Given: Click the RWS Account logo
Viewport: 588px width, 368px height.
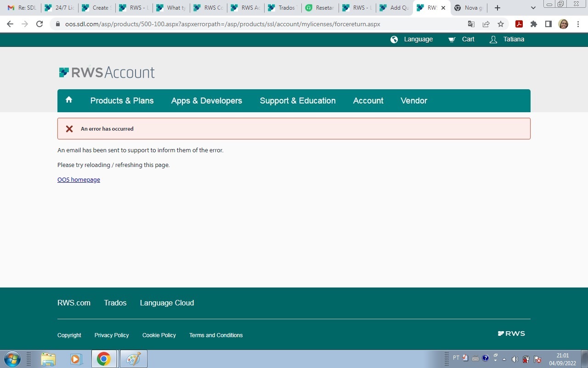Looking at the screenshot, I should tap(107, 72).
